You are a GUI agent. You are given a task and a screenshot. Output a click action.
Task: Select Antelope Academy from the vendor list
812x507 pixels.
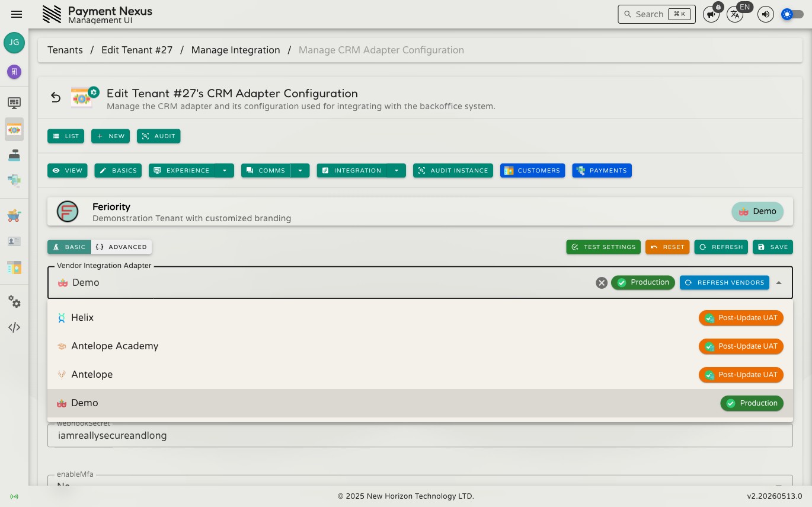pyautogui.click(x=420, y=346)
